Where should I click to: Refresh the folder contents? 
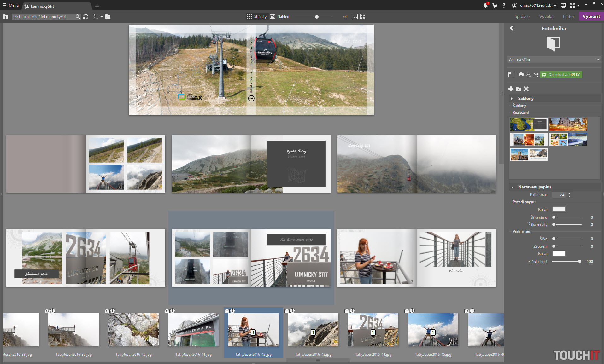click(x=86, y=17)
